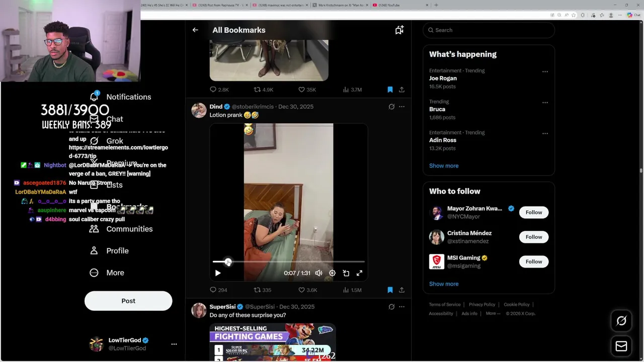
Task: Open the floating Grok button
Action: 621,321
